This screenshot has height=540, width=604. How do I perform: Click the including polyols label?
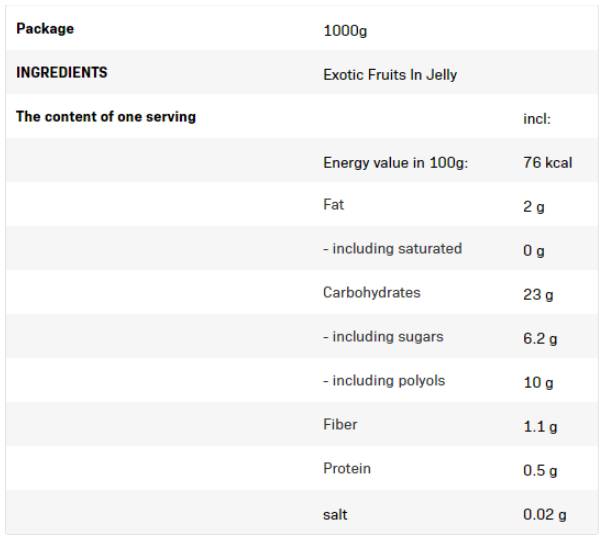(384, 381)
